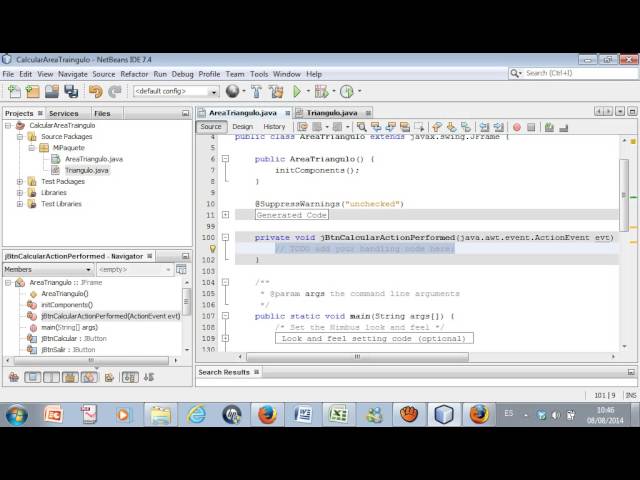Click the Open Project toolbar icon
640x480 pixels.
pyautogui.click(x=52, y=91)
